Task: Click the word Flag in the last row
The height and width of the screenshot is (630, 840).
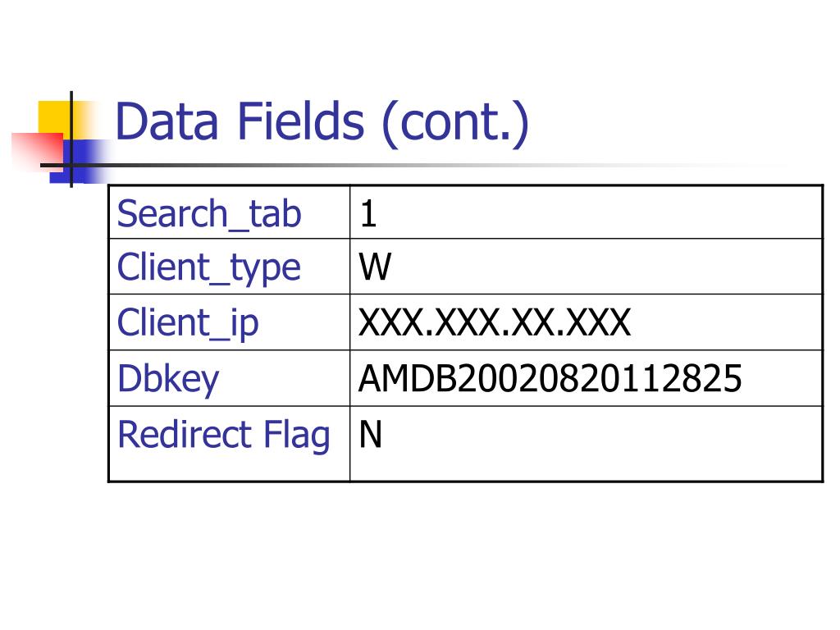Action: 296,435
